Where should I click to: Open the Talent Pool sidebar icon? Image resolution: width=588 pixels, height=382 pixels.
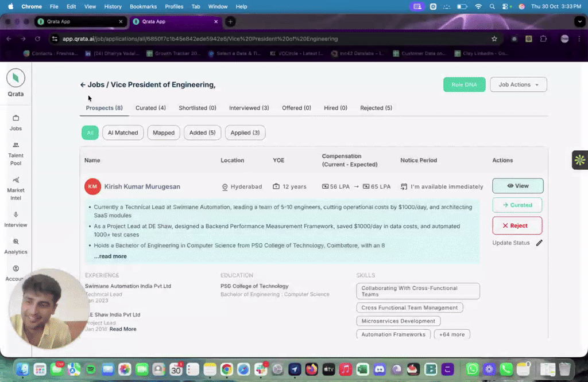[x=16, y=145]
